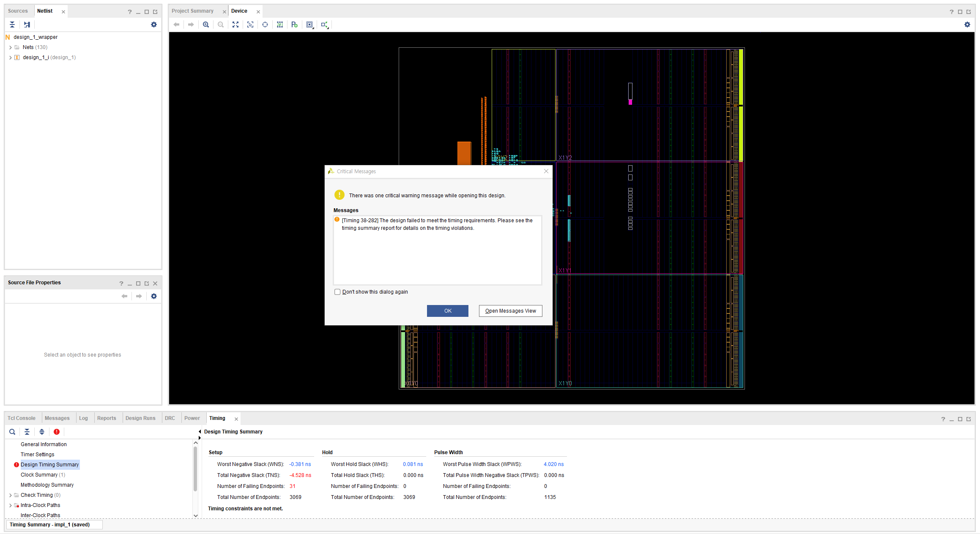Click the Open Messages View button

click(510, 311)
